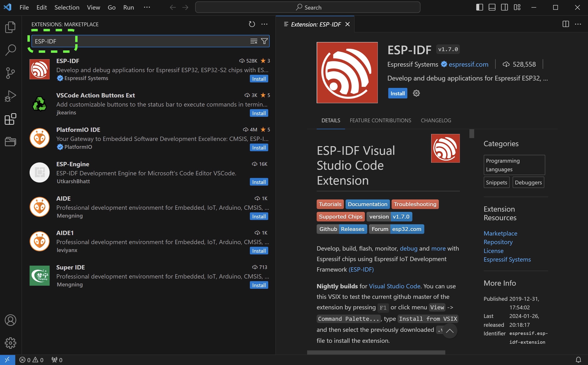The image size is (588, 365).
Task: Open the License resource link
Action: coord(493,251)
